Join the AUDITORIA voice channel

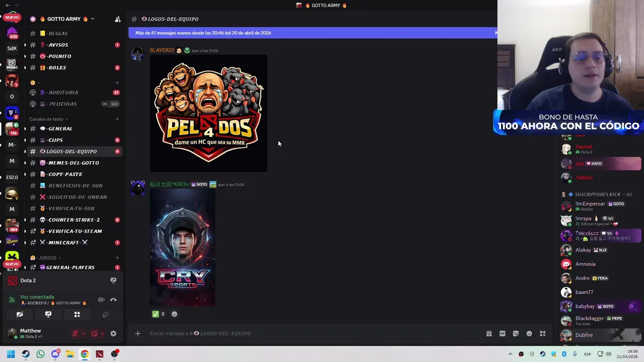click(x=74, y=93)
